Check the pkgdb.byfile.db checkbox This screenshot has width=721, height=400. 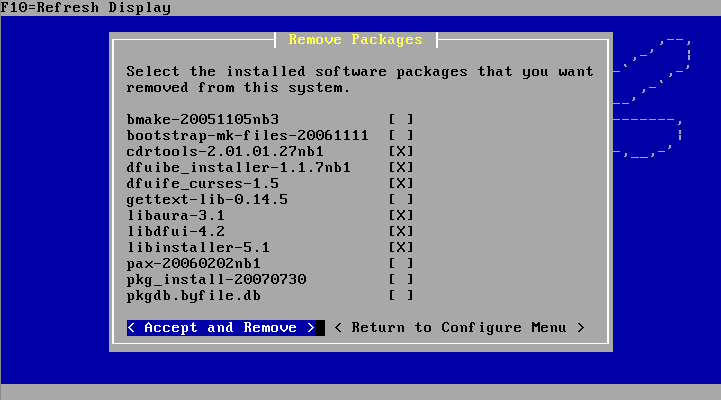(401, 295)
